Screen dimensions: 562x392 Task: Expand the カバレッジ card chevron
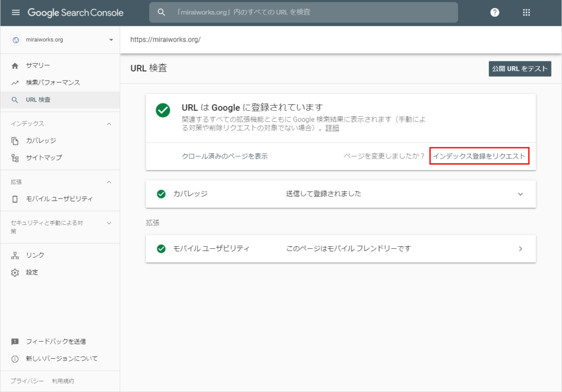[520, 194]
